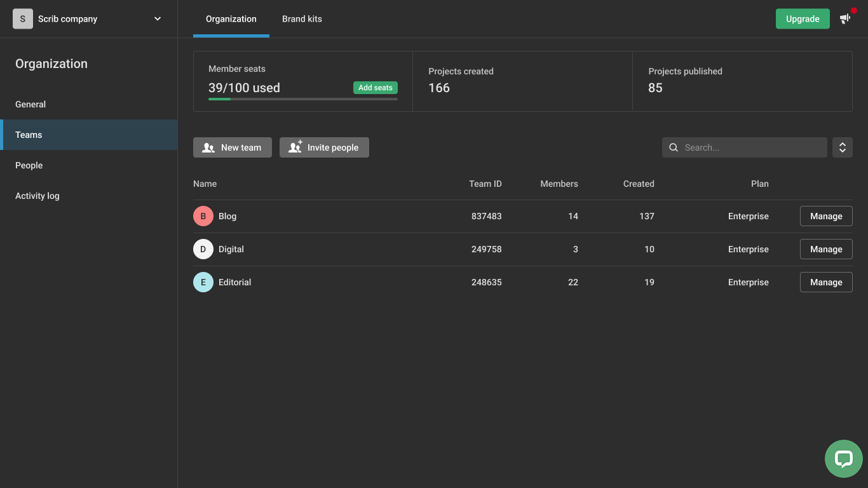Viewport: 868px width, 488px height.
Task: Click the Created column header
Action: tap(639, 184)
